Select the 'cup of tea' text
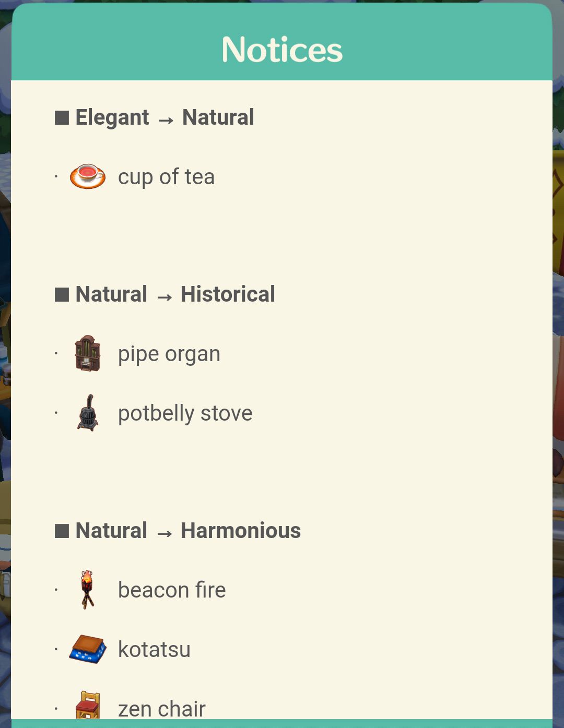Viewport: 564px width, 728px height. [x=166, y=177]
